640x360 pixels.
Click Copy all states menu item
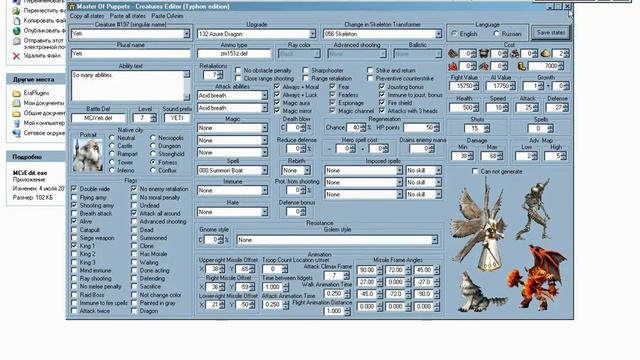pos(87,16)
